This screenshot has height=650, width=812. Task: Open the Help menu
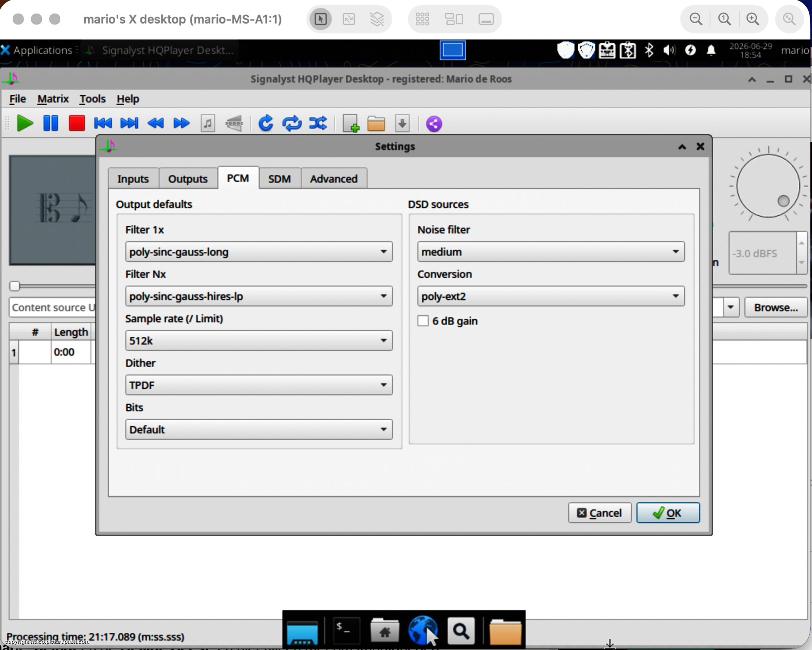[x=128, y=99]
